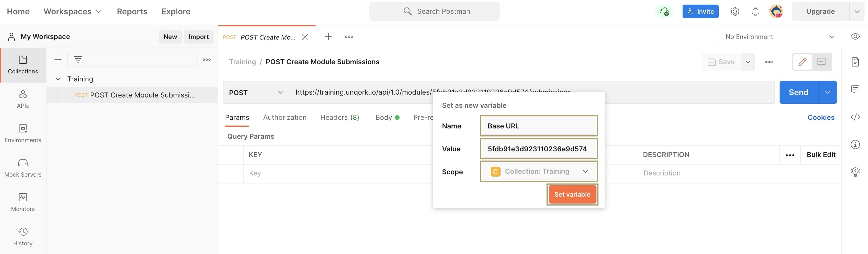Click the environment quick look eye icon

tap(855, 37)
